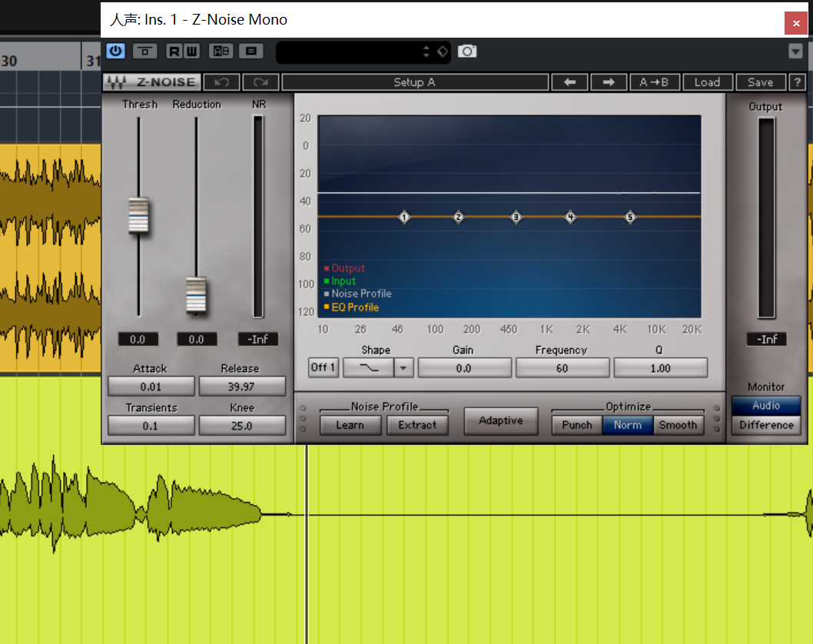
Task: Toggle the plugin power bypass button
Action: pos(115,51)
